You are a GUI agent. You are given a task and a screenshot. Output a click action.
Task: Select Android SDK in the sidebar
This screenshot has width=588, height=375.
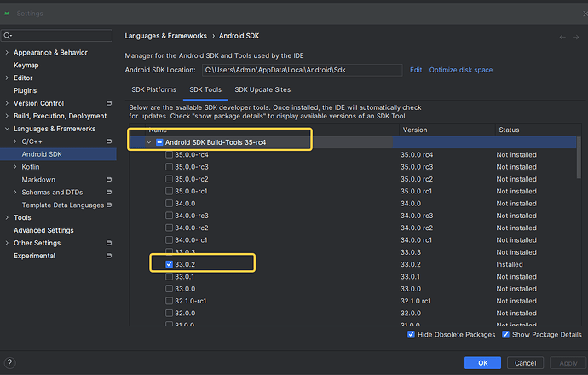pyautogui.click(x=58, y=154)
